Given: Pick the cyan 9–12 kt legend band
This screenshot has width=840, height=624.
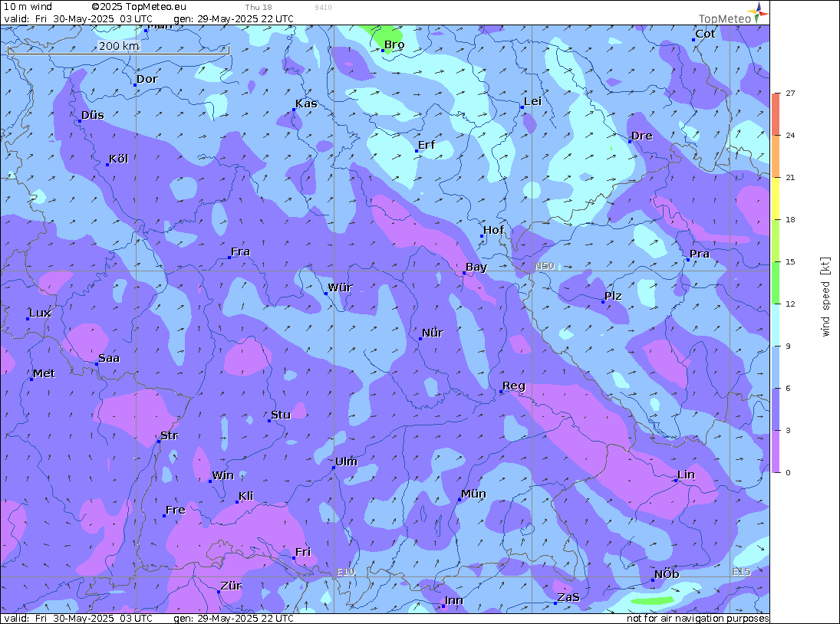Looking at the screenshot, I should pyautogui.click(x=776, y=325).
